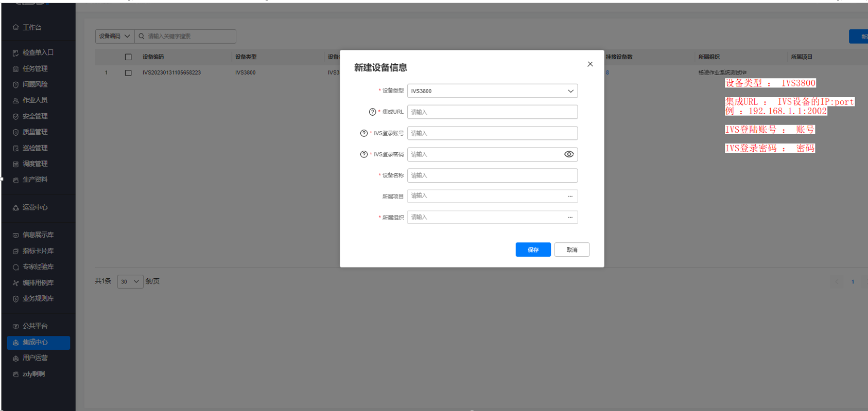
Task: Check the IVS20230131105658223 row checkbox
Action: (128, 73)
